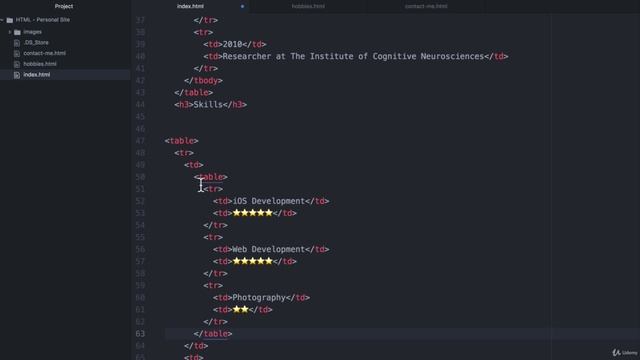
Task: Open contact-me.html from the project tree
Action: (44, 53)
